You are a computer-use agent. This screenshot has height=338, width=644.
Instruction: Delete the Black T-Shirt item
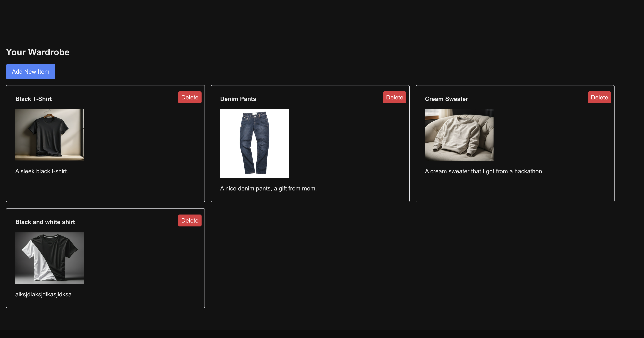(189, 97)
